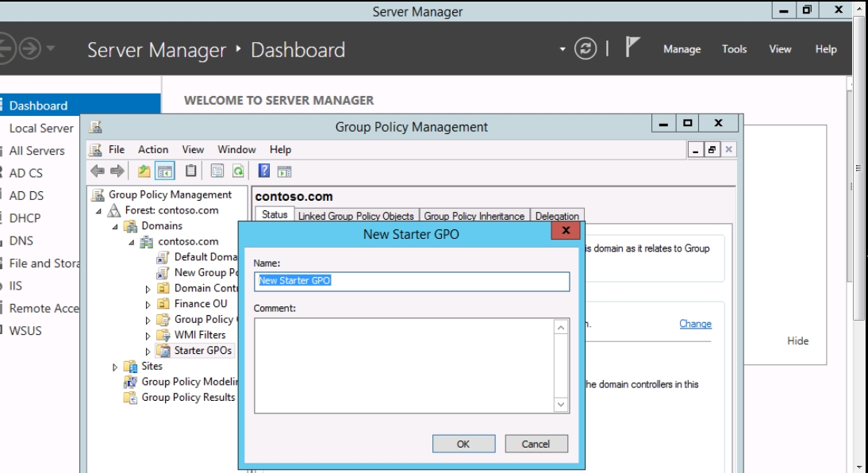Collapse the Domains tree node
Image resolution: width=868 pixels, height=473 pixels.
pos(115,226)
